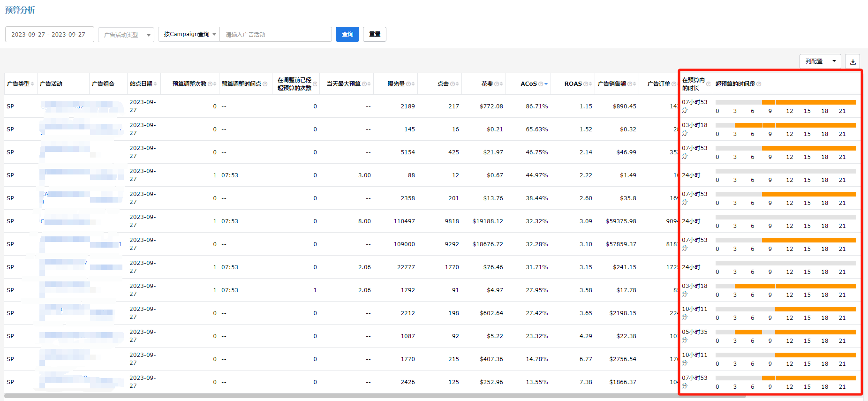Show help icon beside 花费 header
Image resolution: width=868 pixels, height=401 pixels.
pyautogui.click(x=497, y=84)
